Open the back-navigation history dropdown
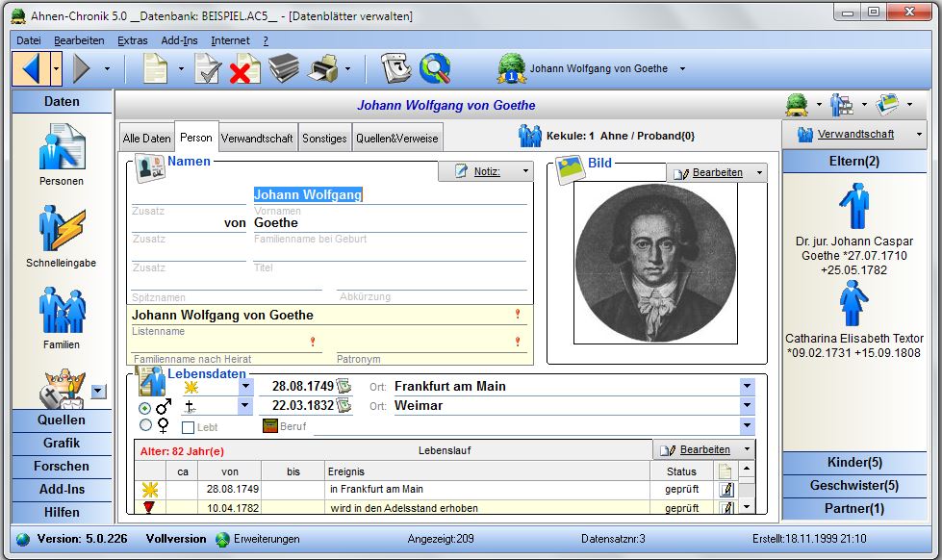 pyautogui.click(x=56, y=68)
